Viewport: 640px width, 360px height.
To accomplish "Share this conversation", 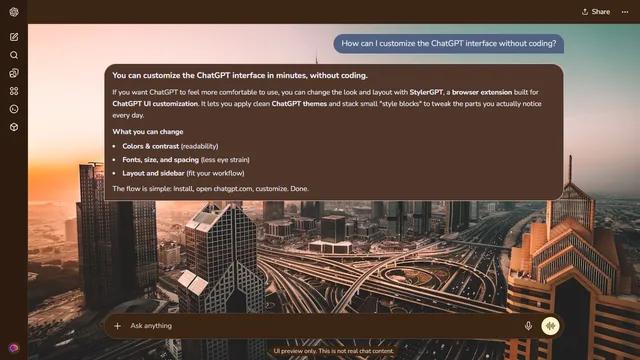I will click(596, 12).
